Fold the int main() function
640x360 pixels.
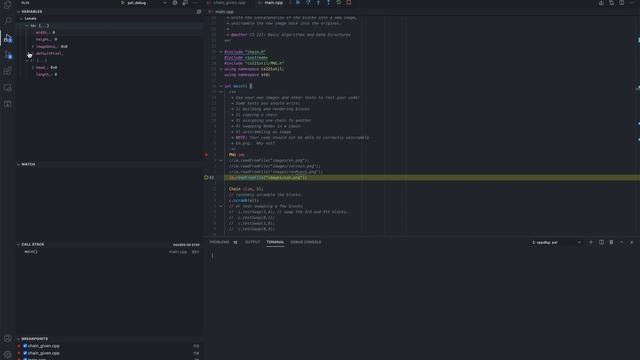pos(221,86)
